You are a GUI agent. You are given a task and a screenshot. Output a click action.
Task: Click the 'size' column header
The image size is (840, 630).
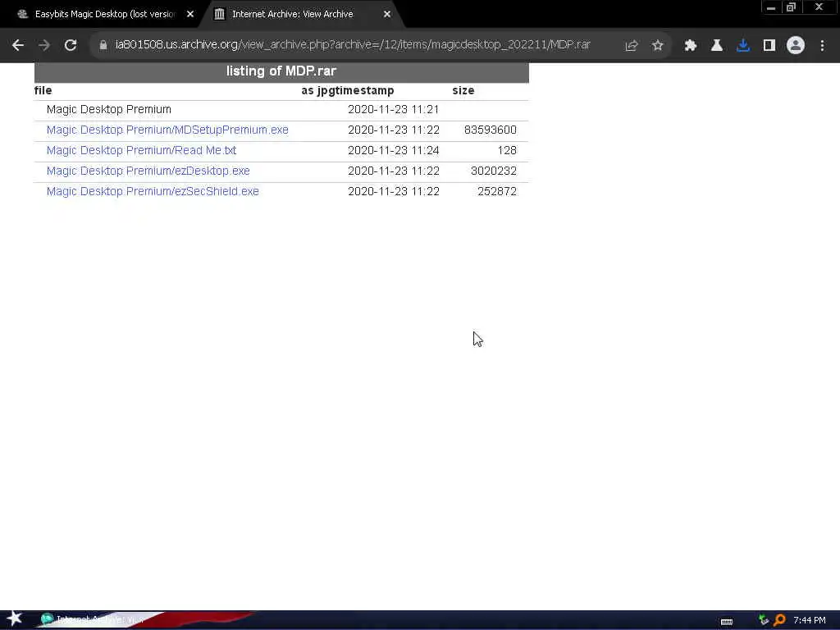click(x=463, y=90)
